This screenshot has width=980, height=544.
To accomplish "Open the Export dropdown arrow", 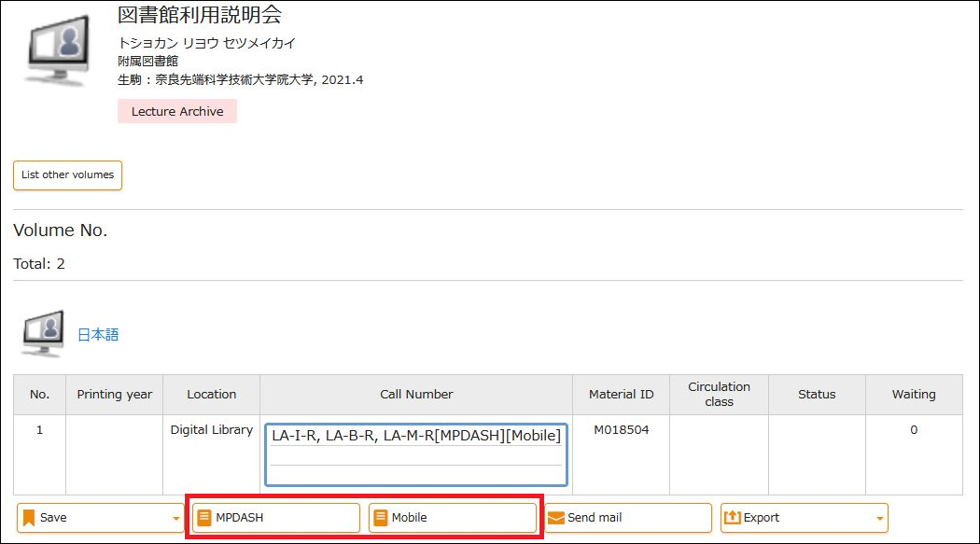I will point(880,519).
